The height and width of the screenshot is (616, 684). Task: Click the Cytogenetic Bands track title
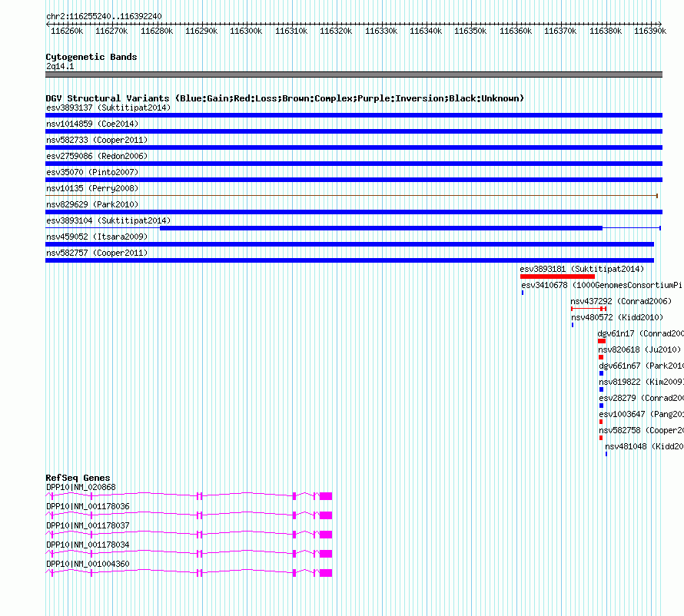coord(91,57)
